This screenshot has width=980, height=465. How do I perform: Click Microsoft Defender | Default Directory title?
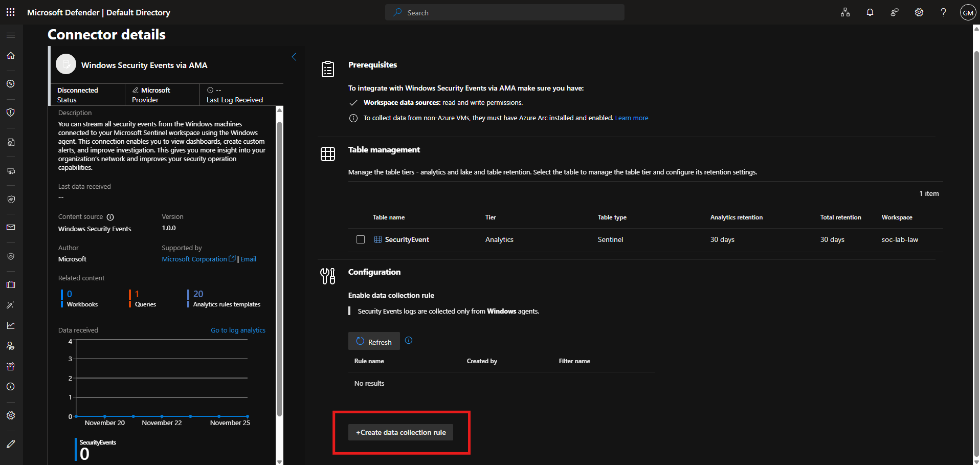[99, 12]
